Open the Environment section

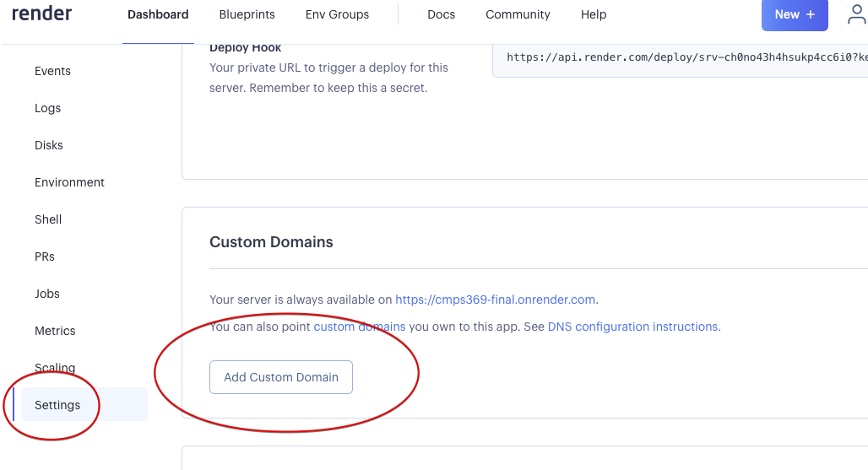[69, 182]
